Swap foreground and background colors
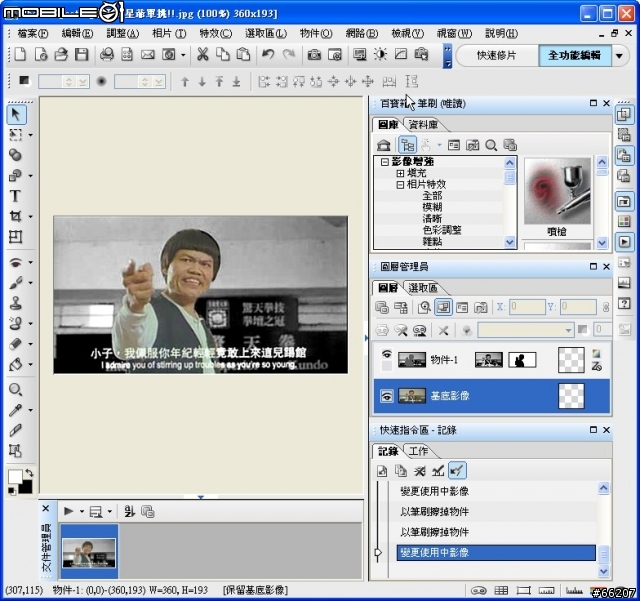Image resolution: width=640 pixels, height=601 pixels. [x=29, y=473]
